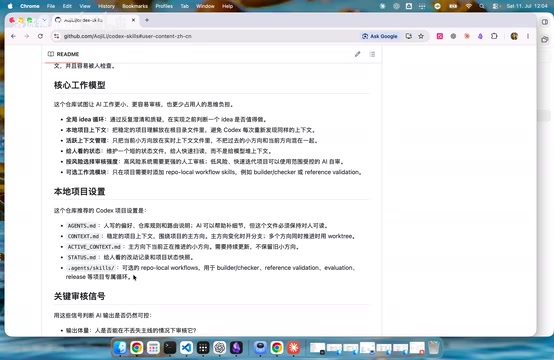Click the AGENTS.md code label
The height and width of the screenshot is (360, 554).
point(82,226)
